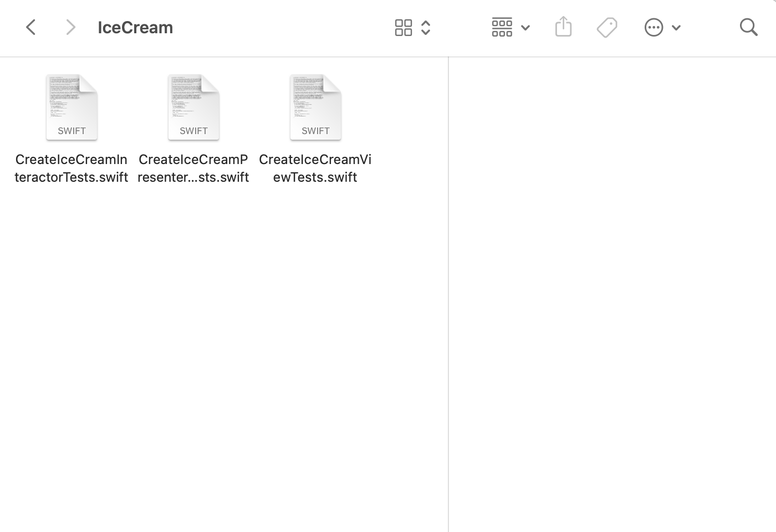Click the back navigation arrow

30,27
